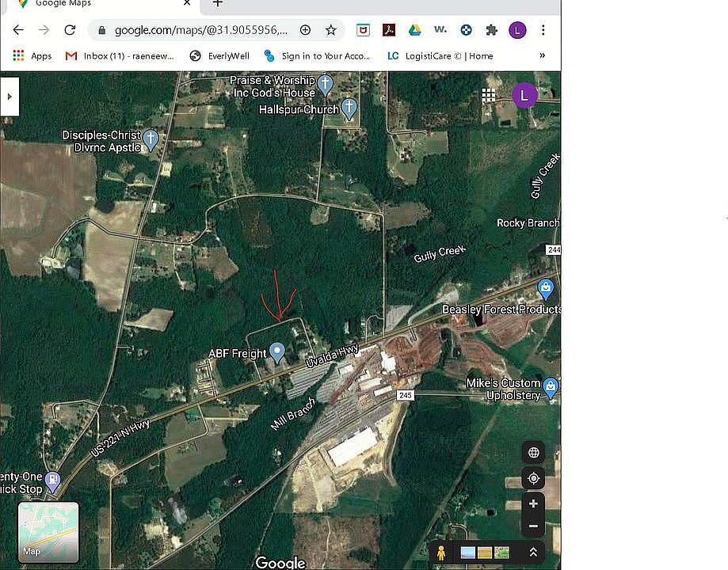Open the Gmail Inbox (11) bookmark
Screen dimensions: 728x570
point(120,55)
